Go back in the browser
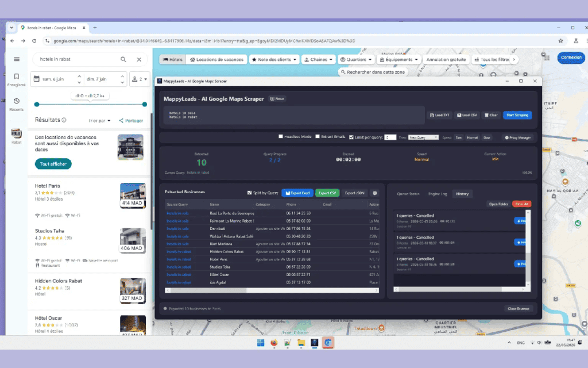Viewport: 588px width, 368px height. [13, 41]
